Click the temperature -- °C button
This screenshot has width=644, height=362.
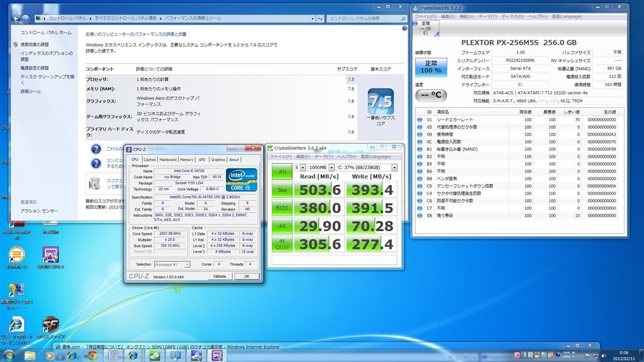point(431,96)
